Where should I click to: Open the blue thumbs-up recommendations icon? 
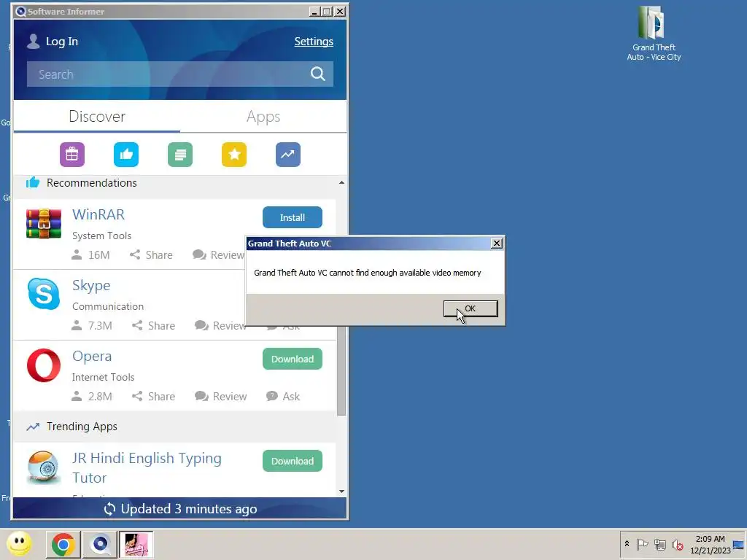[x=126, y=155]
